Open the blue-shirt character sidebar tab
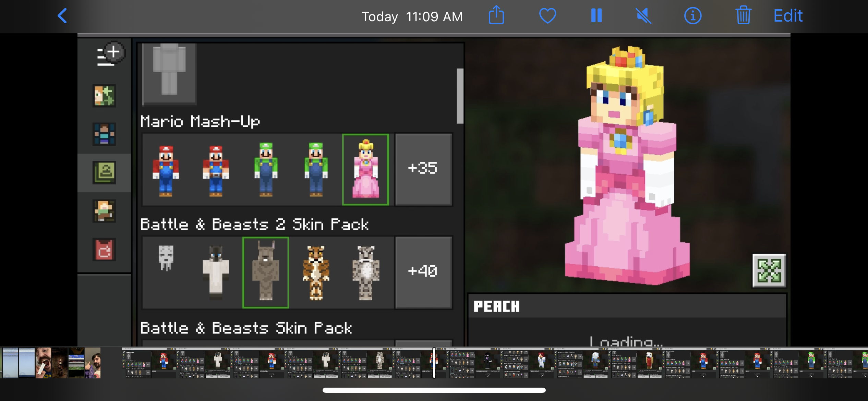The image size is (868, 401). tap(104, 134)
